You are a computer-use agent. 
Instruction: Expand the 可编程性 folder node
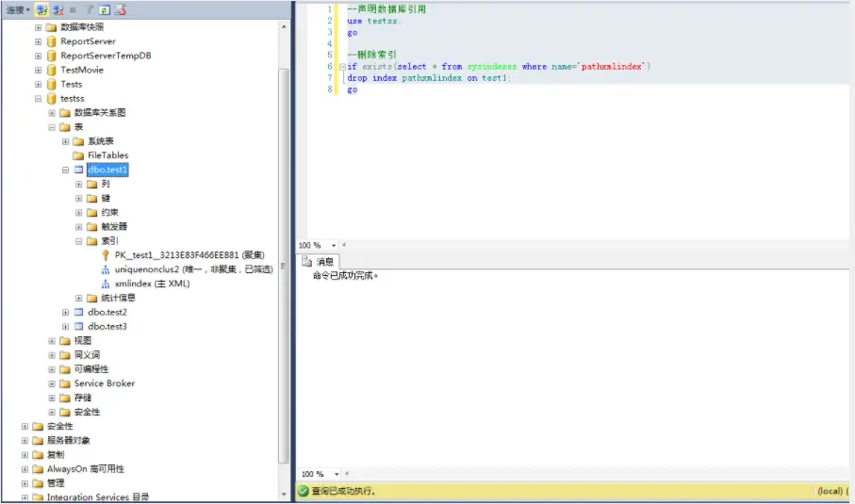coord(52,369)
